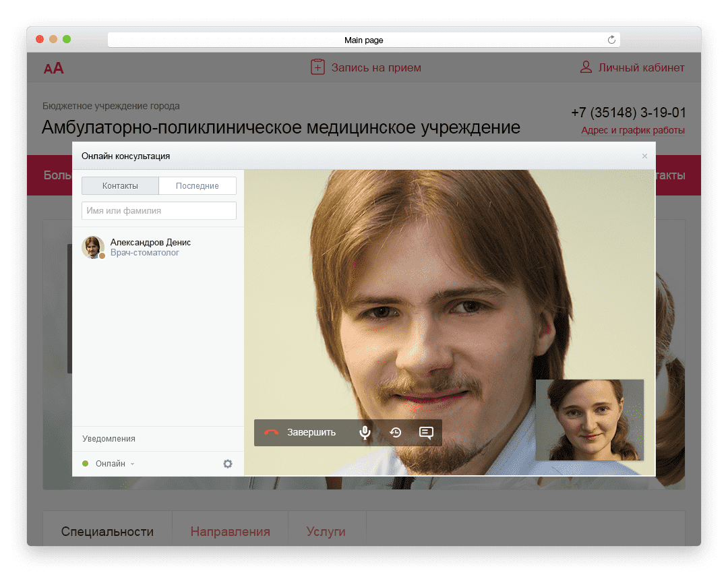Click the Александров Денис avatar photo
The width and height of the screenshot is (728, 573).
click(x=93, y=247)
